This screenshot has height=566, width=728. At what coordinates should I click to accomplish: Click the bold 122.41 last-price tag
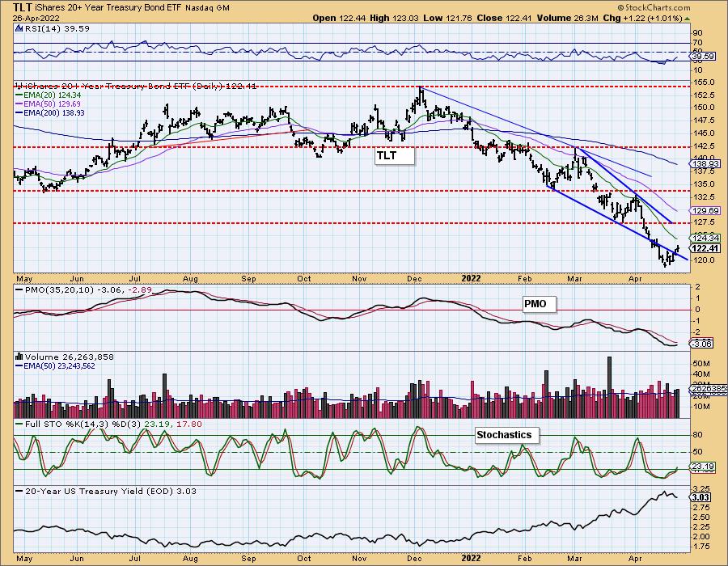coord(705,249)
